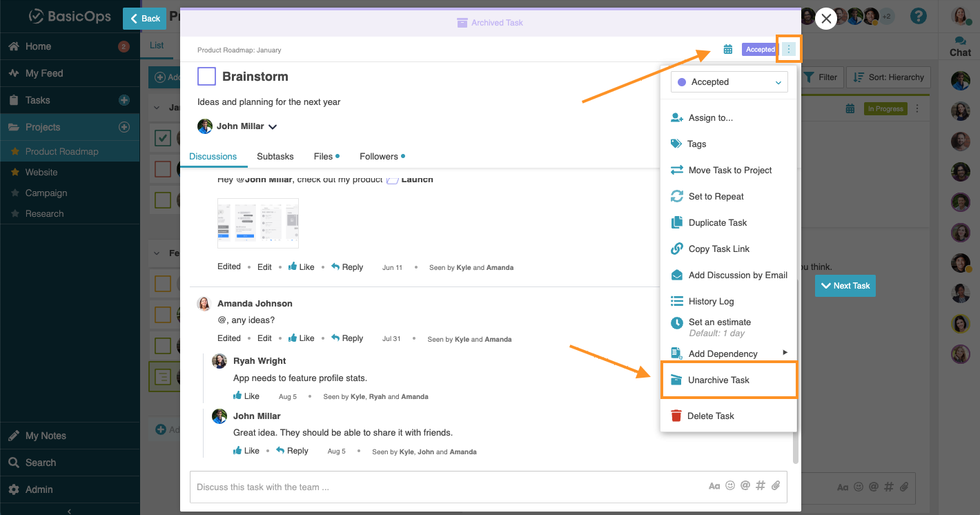Screen dimensions: 980x515
Task: Click the help question mark icon
Action: [918, 17]
